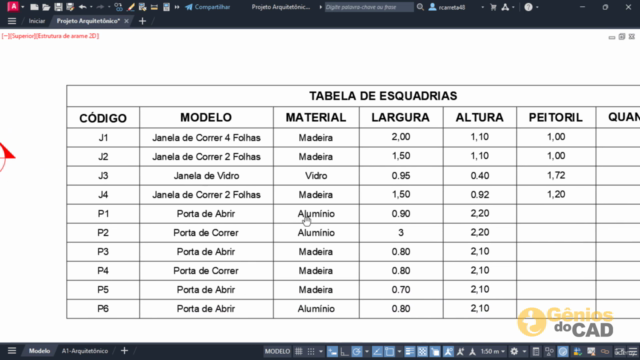Screen dimensions: 640x360
Task: Toggle selection cycling icon
Action: (435, 351)
